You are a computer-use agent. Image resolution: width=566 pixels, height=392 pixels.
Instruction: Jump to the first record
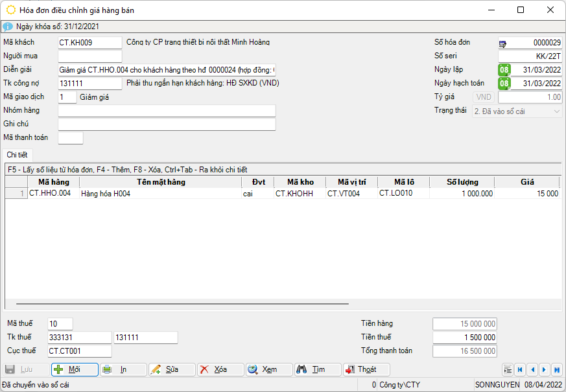pos(520,370)
